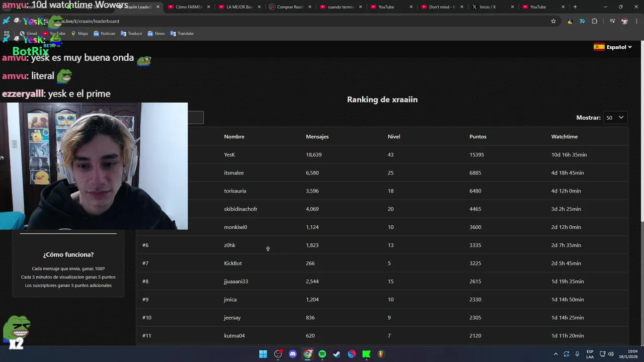Open the Español language dropdown
This screenshot has width=644, height=362.
click(613, 47)
